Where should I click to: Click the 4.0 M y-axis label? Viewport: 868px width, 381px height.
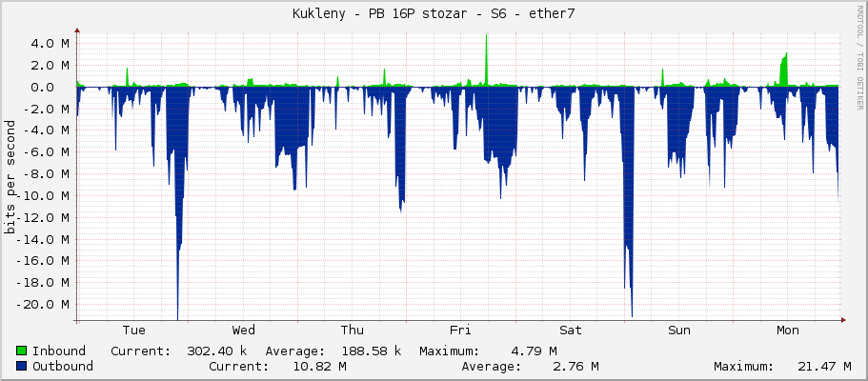[x=50, y=43]
